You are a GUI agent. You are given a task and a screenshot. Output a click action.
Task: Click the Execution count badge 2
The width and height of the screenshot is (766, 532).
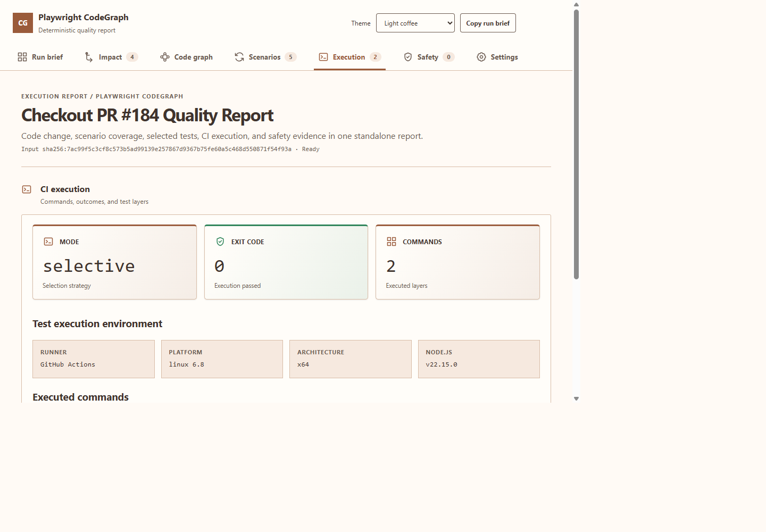(x=375, y=57)
